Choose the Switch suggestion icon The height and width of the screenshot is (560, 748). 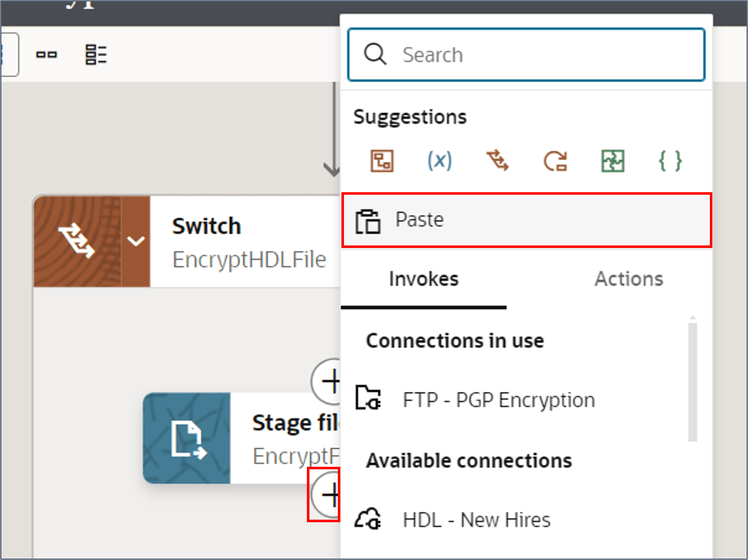coord(497,161)
